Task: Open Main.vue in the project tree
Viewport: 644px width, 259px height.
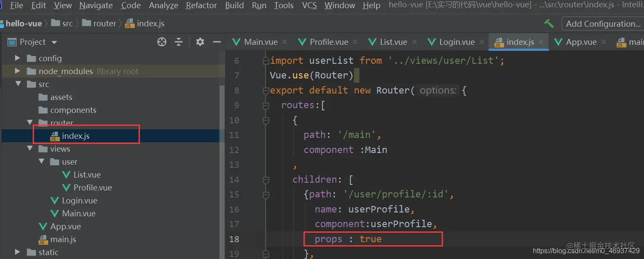Action: [73, 213]
